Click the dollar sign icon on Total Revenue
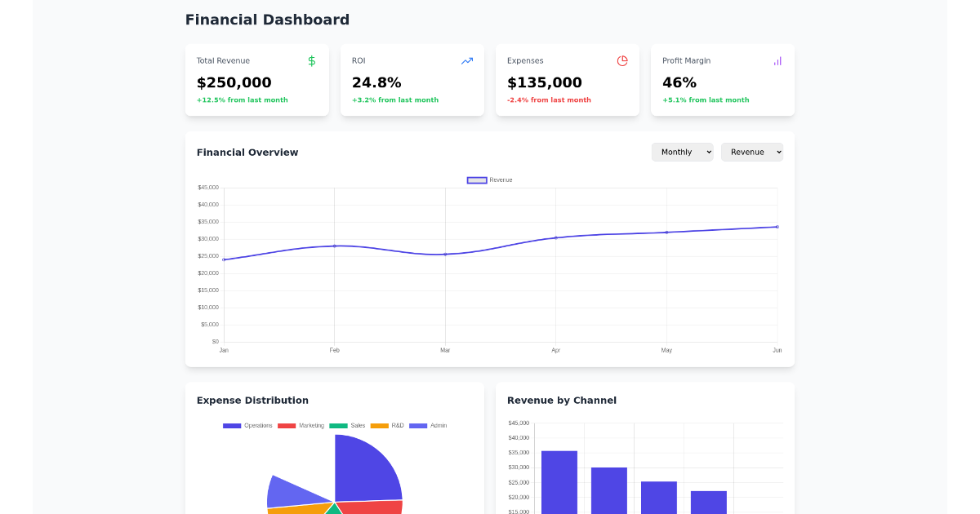The height and width of the screenshot is (514, 980). point(311,61)
